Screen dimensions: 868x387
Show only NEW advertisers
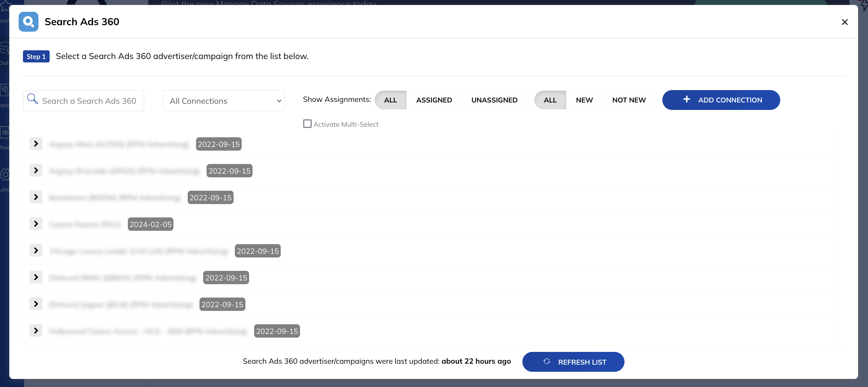[584, 100]
